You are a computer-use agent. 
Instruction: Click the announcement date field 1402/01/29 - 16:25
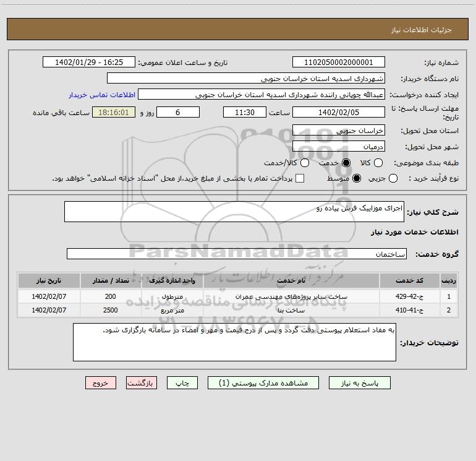coord(89,62)
